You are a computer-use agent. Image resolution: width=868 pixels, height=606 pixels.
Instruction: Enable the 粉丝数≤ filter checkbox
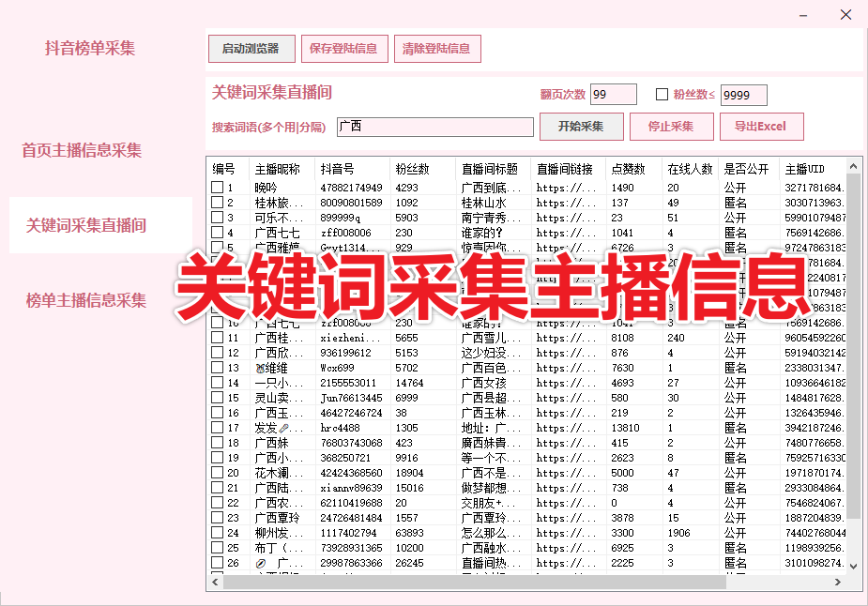(662, 95)
